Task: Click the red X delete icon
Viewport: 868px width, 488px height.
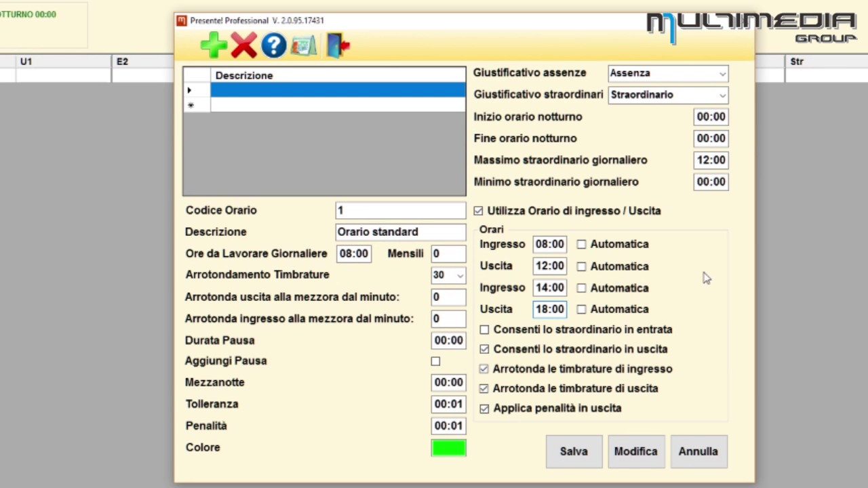Action: pos(243,45)
